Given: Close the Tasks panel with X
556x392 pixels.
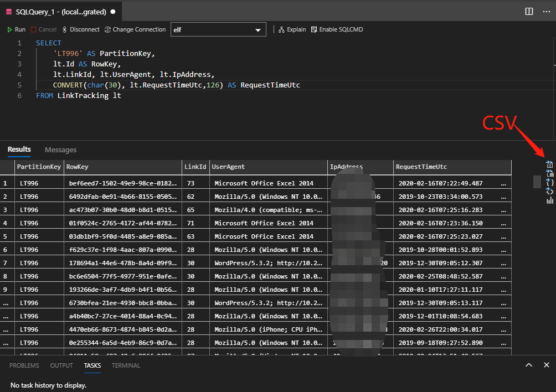Looking at the screenshot, I should (x=546, y=365).
